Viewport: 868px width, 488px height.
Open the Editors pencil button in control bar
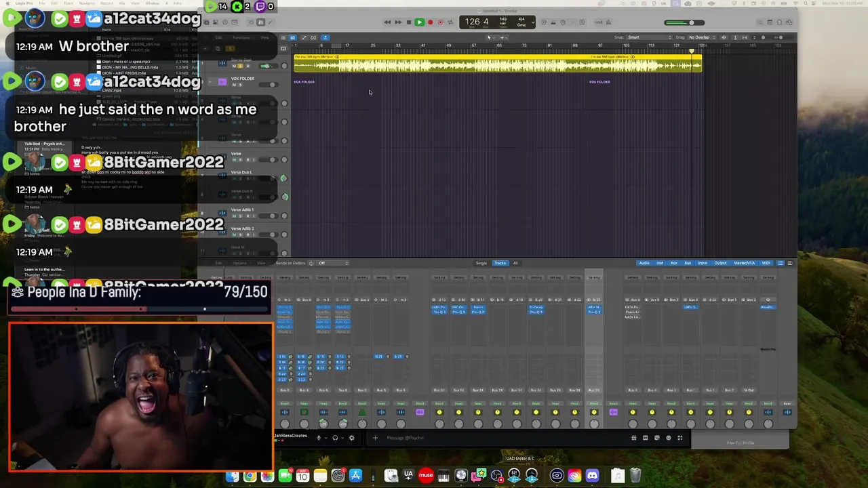coord(271,22)
